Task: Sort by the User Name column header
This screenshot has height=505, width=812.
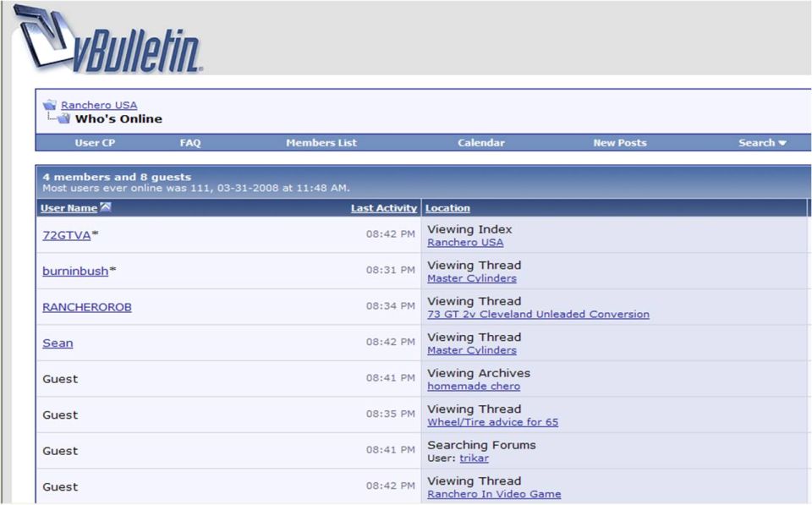Action: 69,208
